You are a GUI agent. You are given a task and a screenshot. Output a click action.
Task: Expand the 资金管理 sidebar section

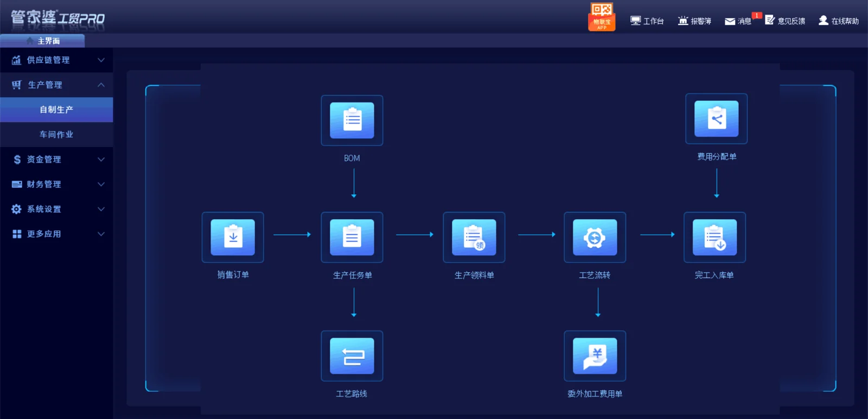(x=56, y=159)
